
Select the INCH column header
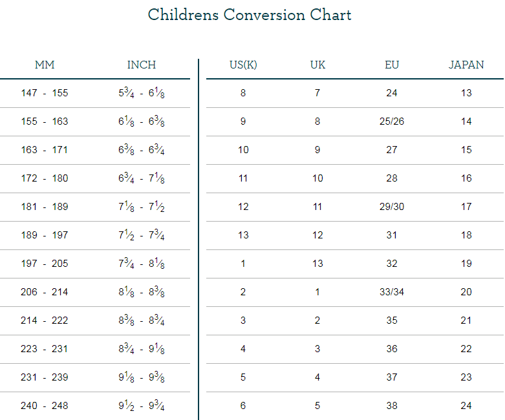pos(142,65)
